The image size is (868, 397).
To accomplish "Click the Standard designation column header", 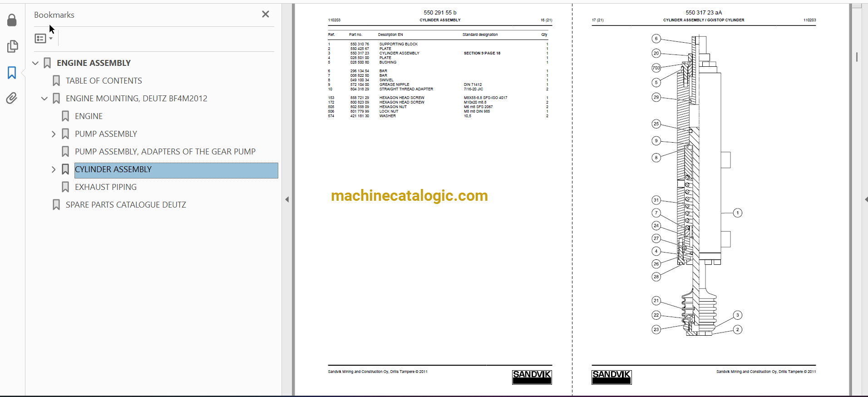I will pos(480,35).
